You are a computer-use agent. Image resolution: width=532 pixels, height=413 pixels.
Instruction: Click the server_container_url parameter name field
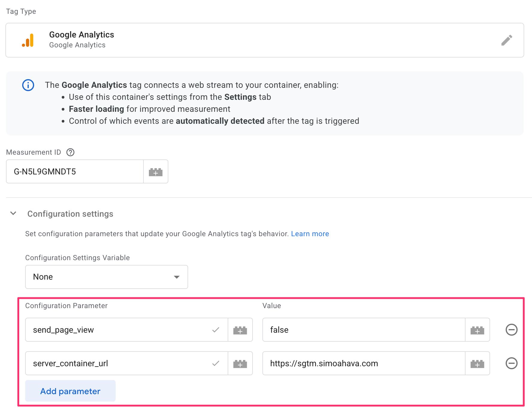127,364
